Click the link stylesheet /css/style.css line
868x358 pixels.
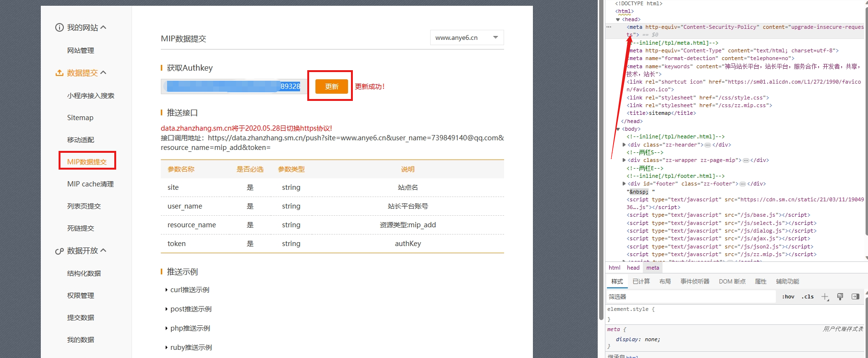[x=699, y=98]
